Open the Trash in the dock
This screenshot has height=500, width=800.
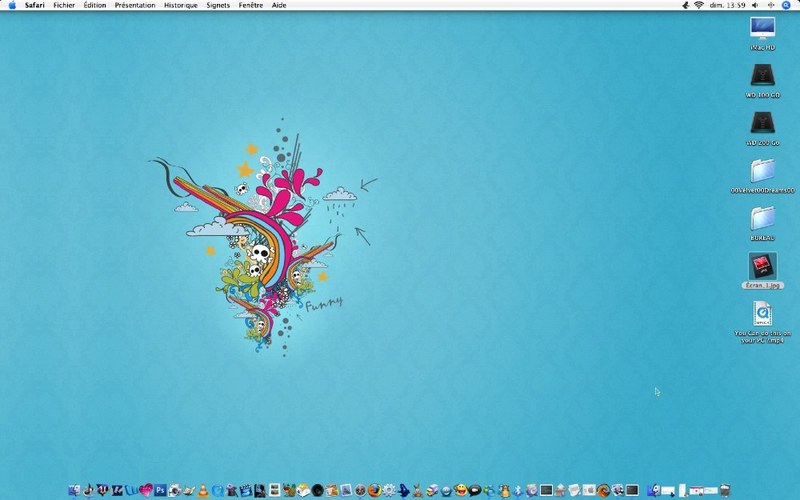pyautogui.click(x=724, y=490)
